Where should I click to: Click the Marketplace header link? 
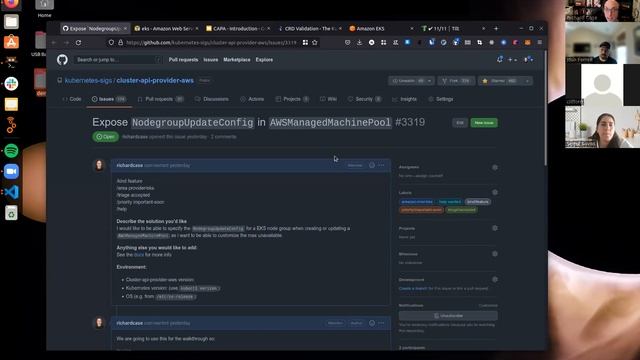(x=237, y=60)
